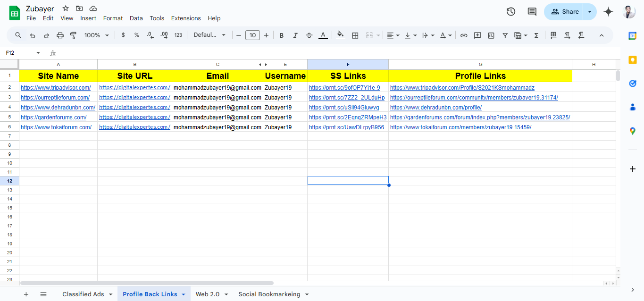Switch to the Web 2.0 sheet tab
644x301 pixels.
[x=208, y=294]
